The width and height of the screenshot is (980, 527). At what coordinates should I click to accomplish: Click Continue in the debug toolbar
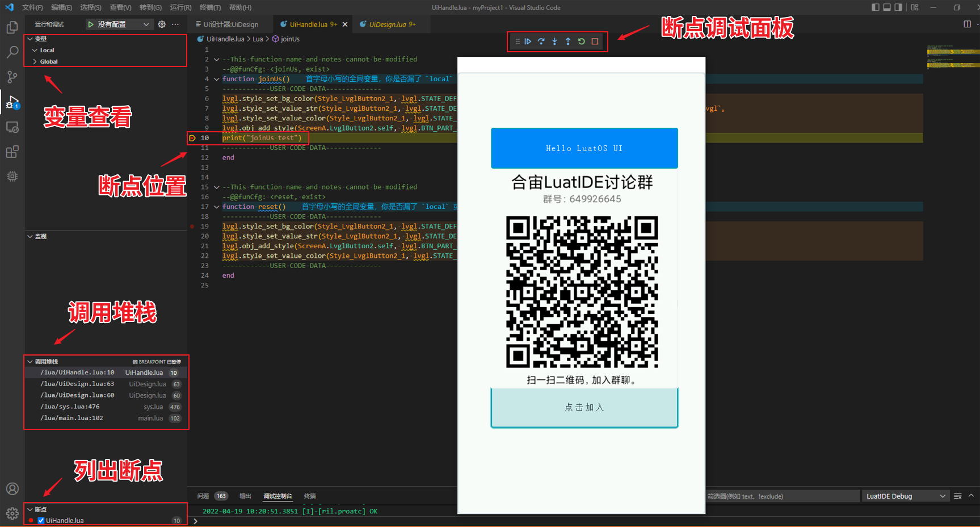point(528,41)
